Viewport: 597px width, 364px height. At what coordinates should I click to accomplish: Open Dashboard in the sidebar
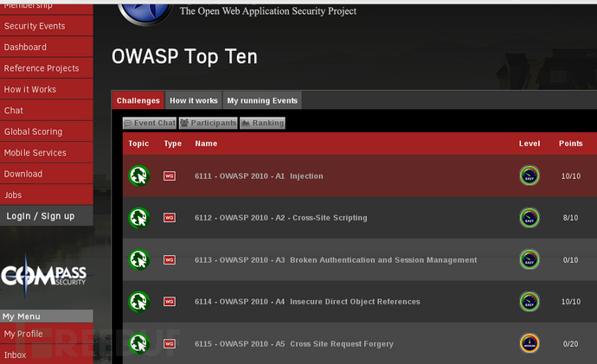(x=47, y=48)
